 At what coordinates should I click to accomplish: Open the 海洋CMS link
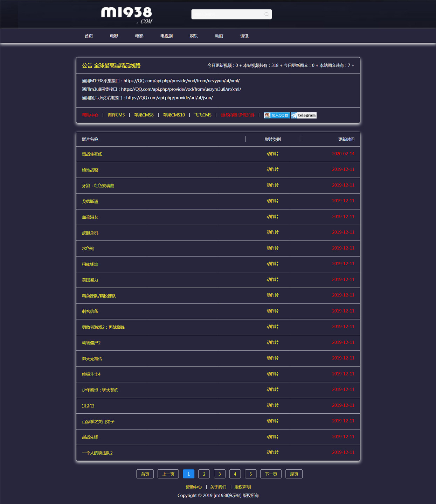pyautogui.click(x=116, y=115)
